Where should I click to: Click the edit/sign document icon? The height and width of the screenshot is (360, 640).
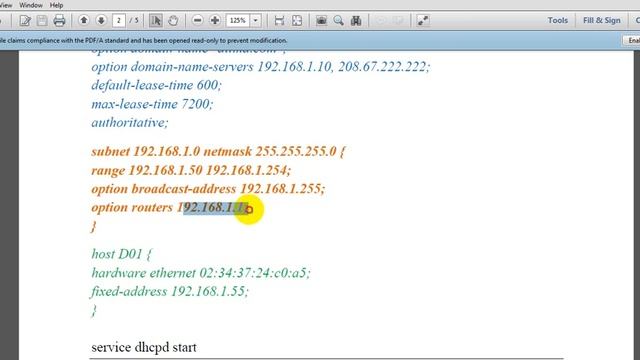[25, 20]
